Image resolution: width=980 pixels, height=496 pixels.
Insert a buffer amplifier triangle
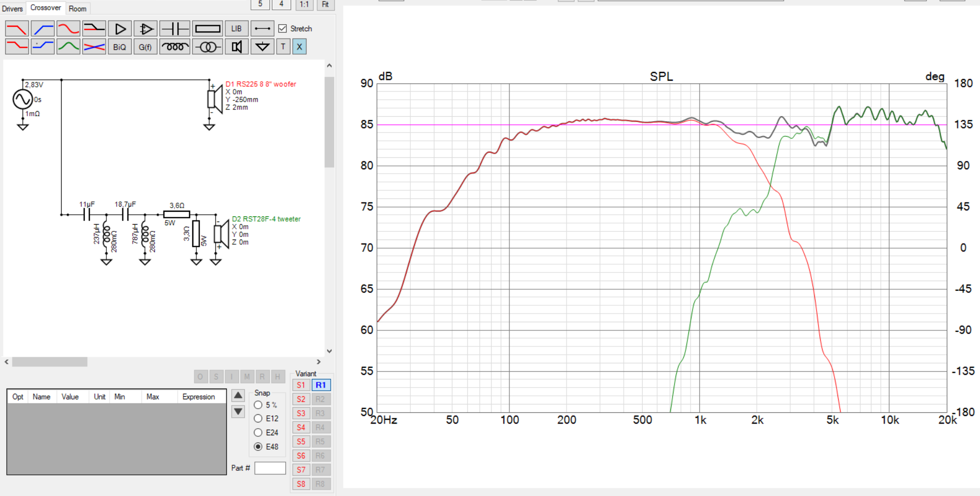[x=120, y=29]
